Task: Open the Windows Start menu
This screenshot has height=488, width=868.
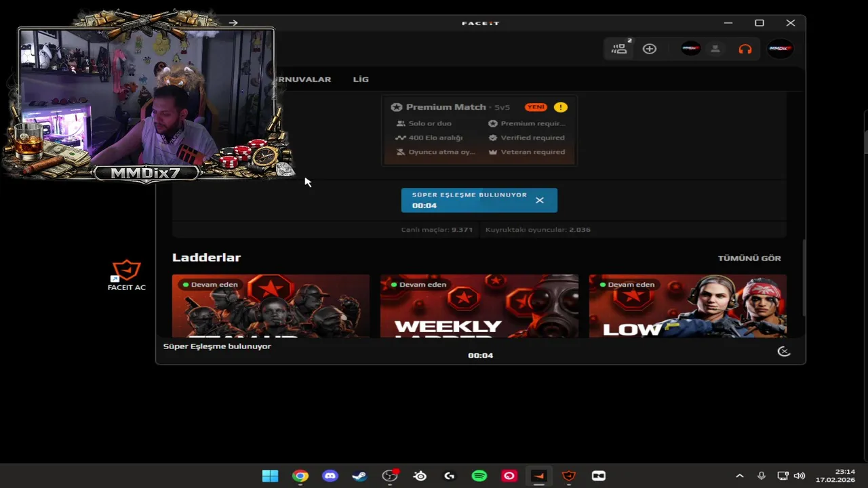Action: pyautogui.click(x=270, y=476)
